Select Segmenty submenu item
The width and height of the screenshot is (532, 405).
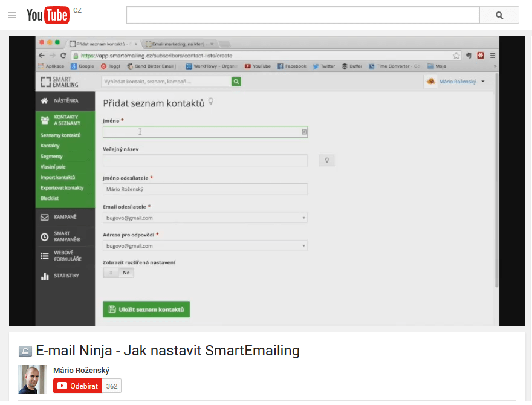(51, 156)
